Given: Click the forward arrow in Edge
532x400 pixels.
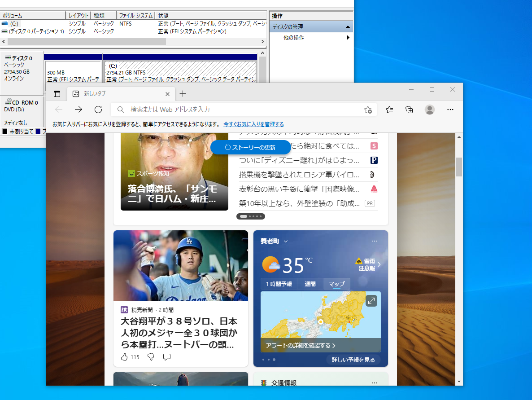Looking at the screenshot, I should (x=78, y=110).
